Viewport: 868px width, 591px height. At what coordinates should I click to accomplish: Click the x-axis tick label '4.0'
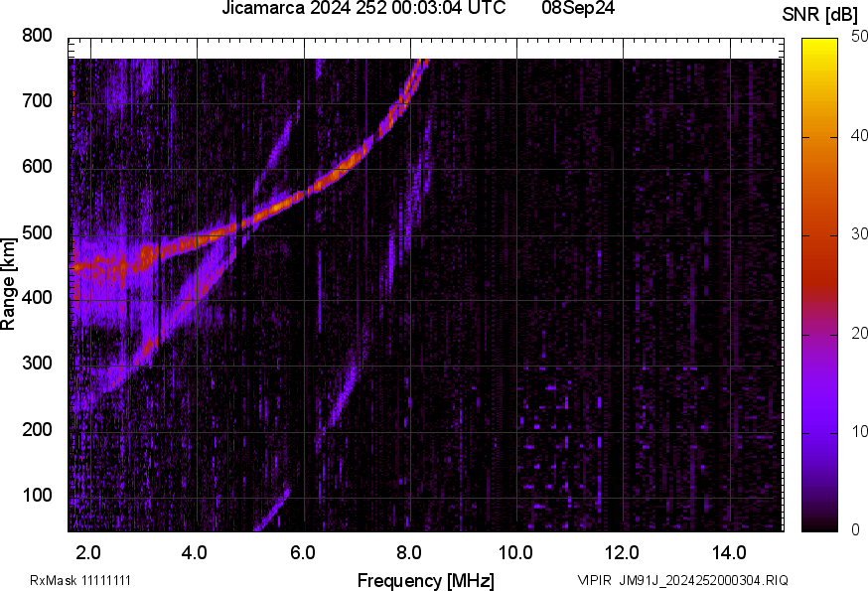pyautogui.click(x=195, y=553)
